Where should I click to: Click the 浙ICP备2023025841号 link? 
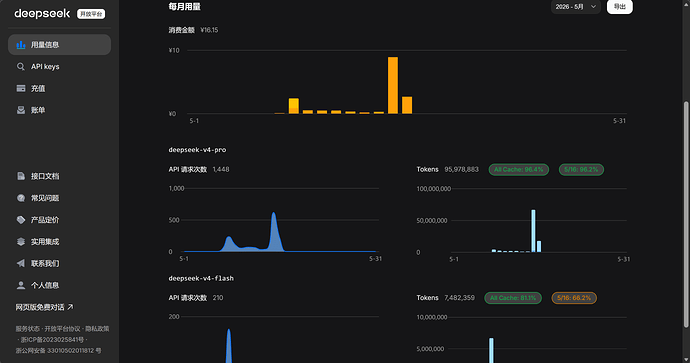[52, 340]
